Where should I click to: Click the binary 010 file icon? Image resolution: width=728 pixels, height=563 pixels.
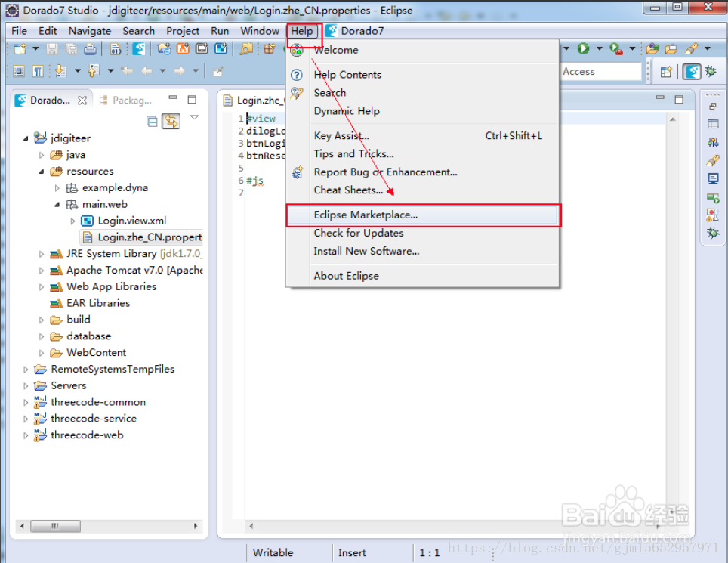click(x=116, y=49)
